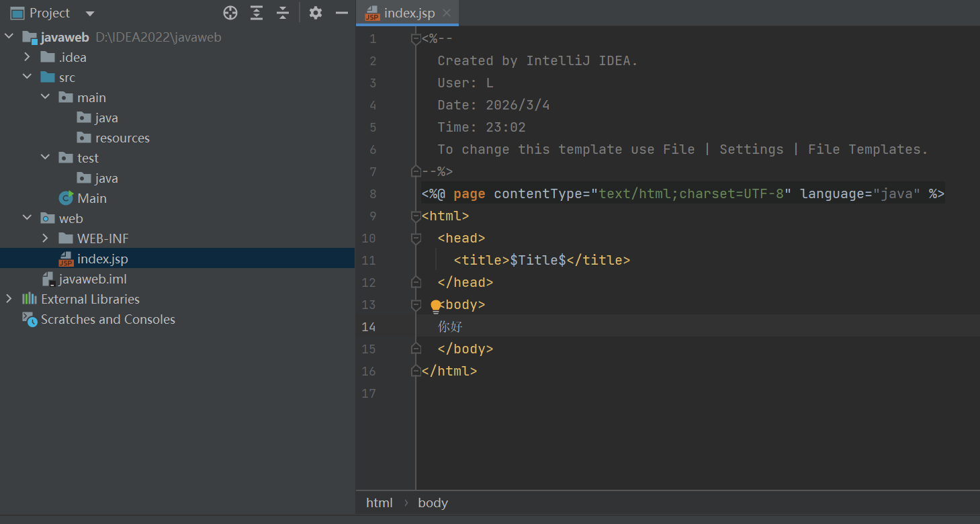This screenshot has height=524, width=980.
Task: Select the resources folder icon
Action: (x=84, y=138)
